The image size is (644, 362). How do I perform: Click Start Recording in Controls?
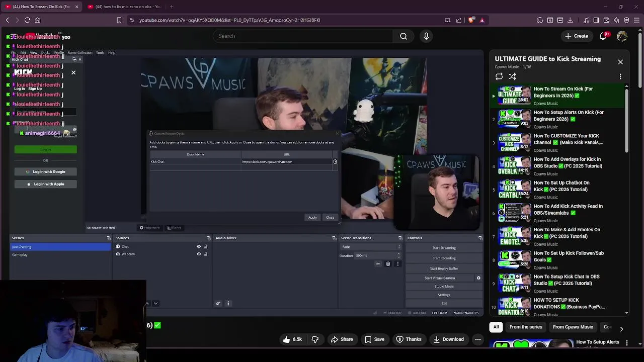444,258
